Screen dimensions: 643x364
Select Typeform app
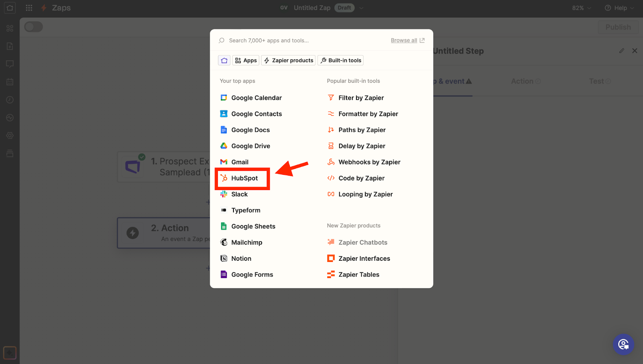[x=240, y=210]
